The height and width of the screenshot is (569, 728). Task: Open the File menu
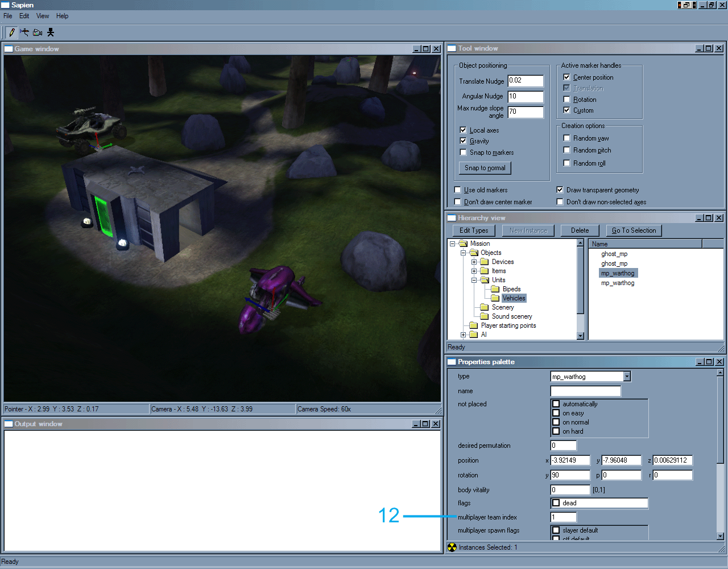(8, 16)
